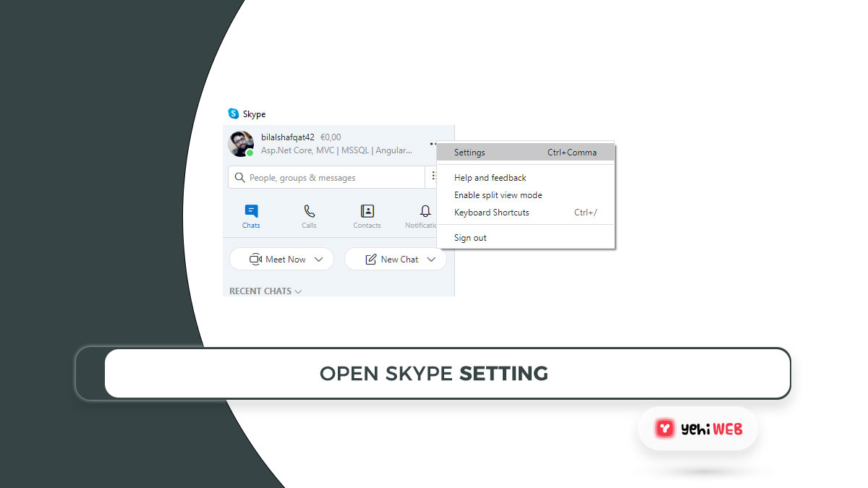
Task: Open Settings from the context menu
Action: 469,152
